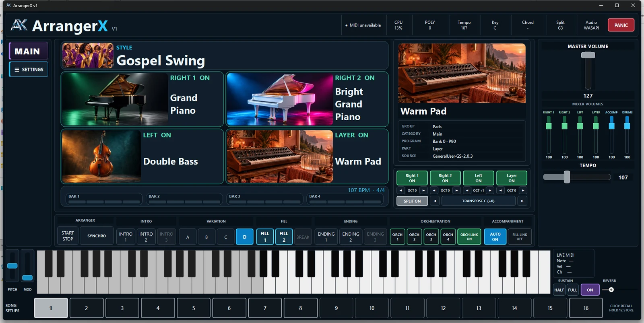Open the SETTINGS hamburger menu
This screenshot has height=323, width=644.
click(29, 70)
